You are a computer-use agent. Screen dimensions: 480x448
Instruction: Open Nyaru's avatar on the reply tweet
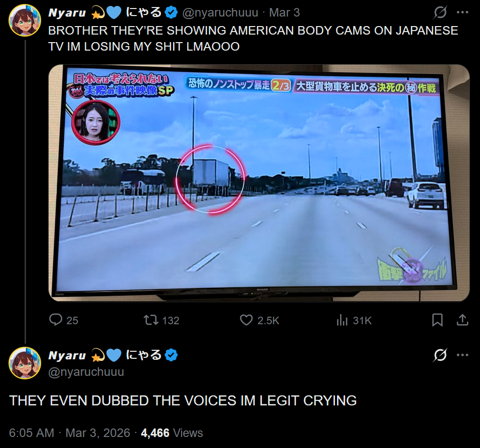(x=25, y=363)
